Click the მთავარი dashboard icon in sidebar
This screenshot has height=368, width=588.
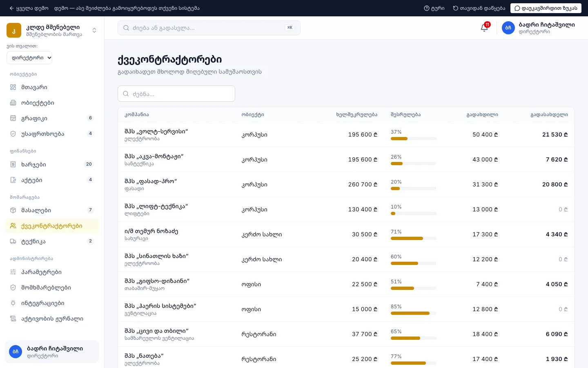tap(13, 87)
